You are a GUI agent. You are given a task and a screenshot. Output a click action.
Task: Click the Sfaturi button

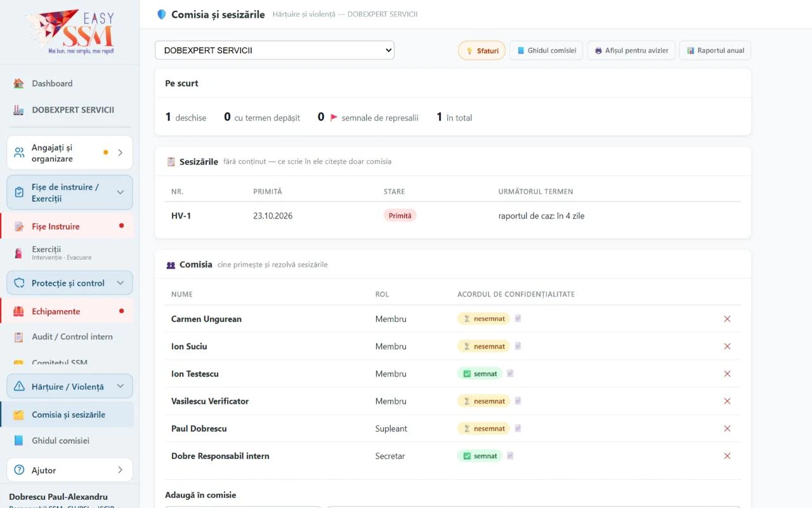pos(481,50)
